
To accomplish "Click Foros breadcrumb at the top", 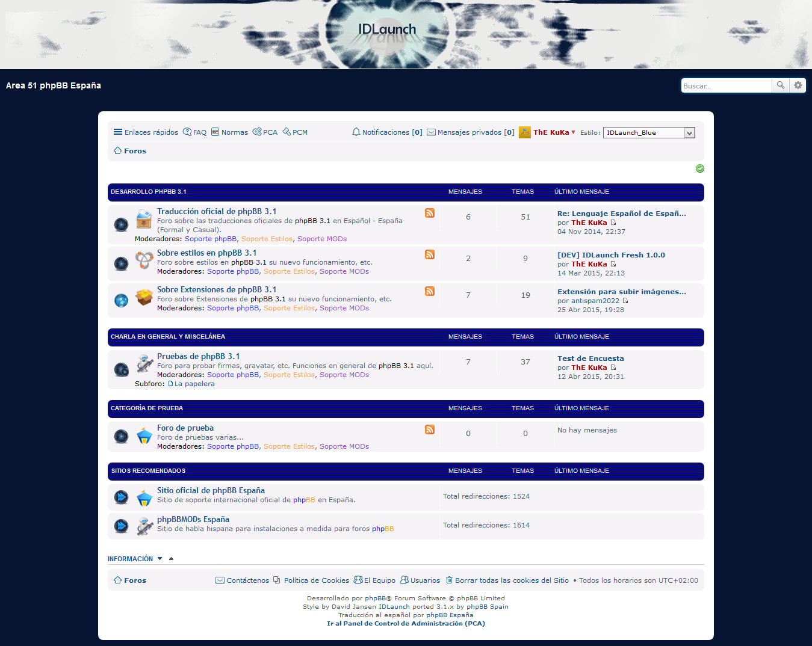I will [x=130, y=151].
